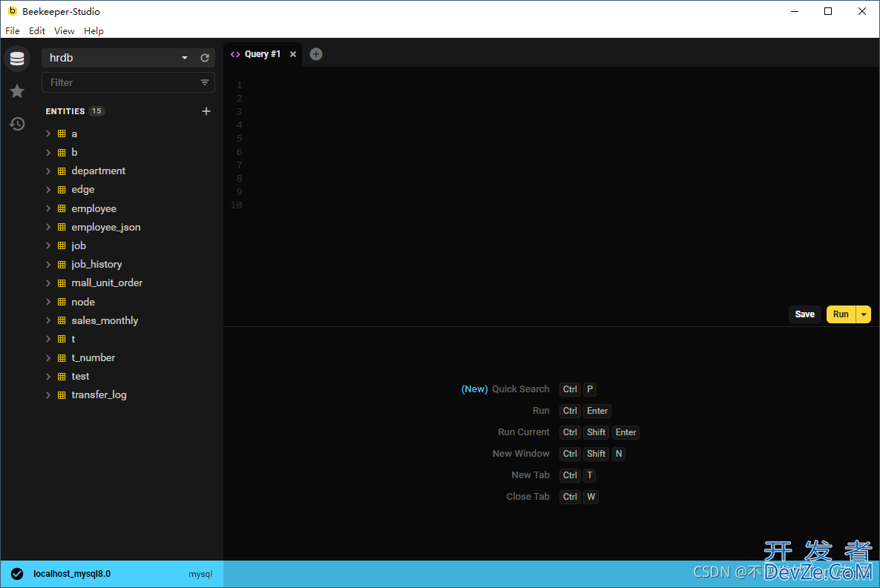Click the table icon for employee
This screenshot has height=588, width=880.
point(62,208)
